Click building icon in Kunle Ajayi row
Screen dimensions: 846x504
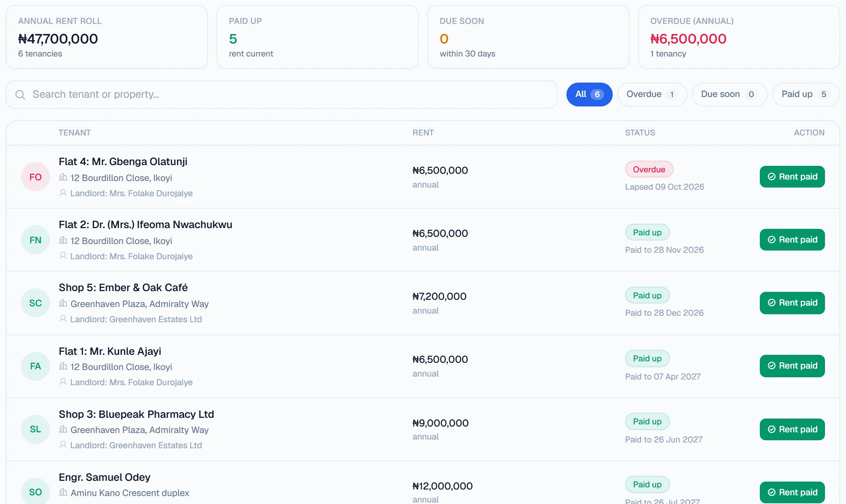click(x=63, y=366)
